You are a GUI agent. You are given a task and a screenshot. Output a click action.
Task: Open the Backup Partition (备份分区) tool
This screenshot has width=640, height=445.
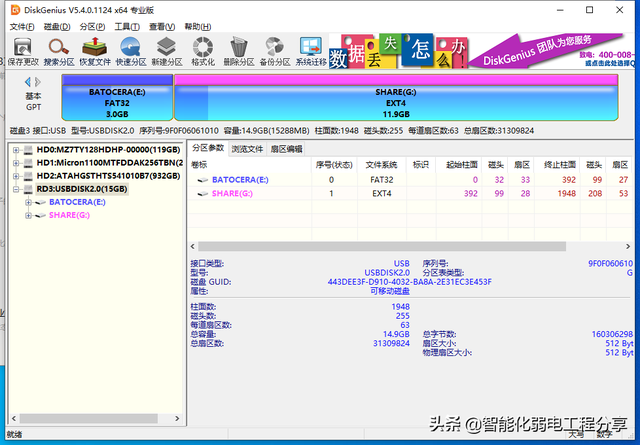275,51
